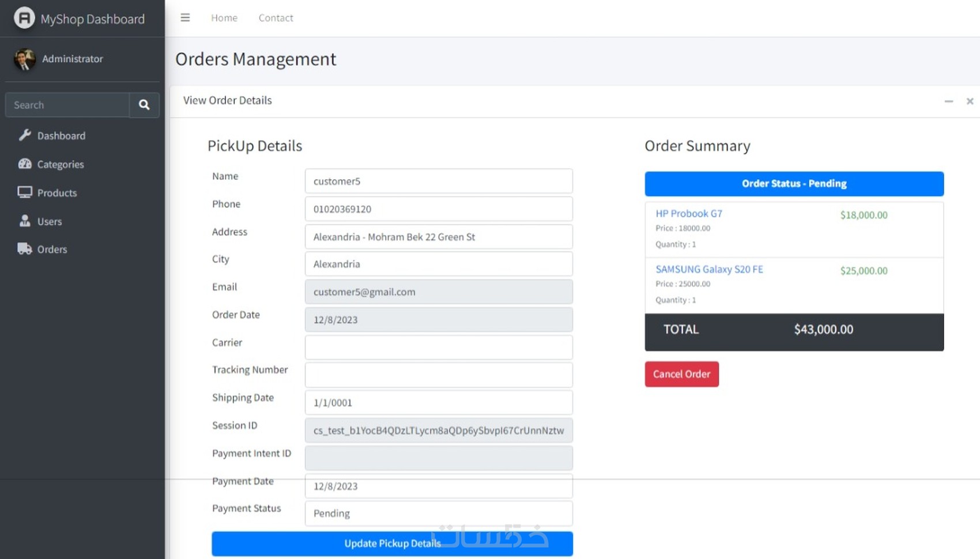980x559 pixels.
Task: Open the SAMSUNG Galaxy S20 FE link
Action: pyautogui.click(x=709, y=269)
